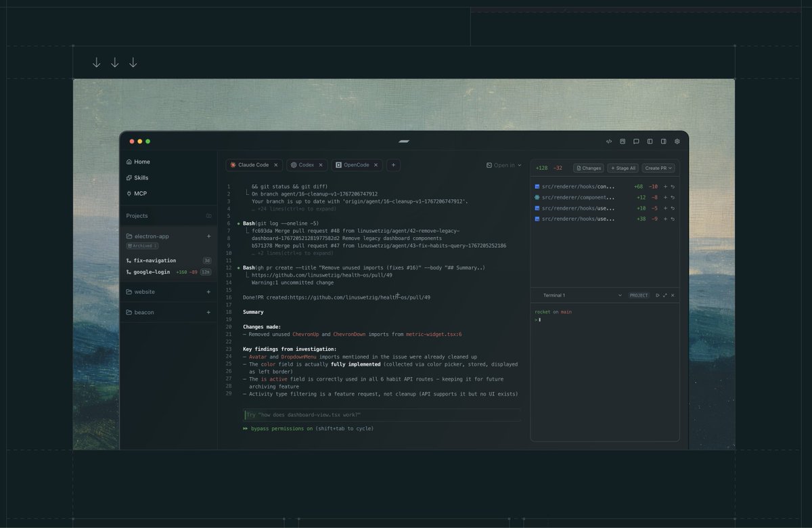
Task: Open Skills in sidebar
Action: (x=137, y=177)
